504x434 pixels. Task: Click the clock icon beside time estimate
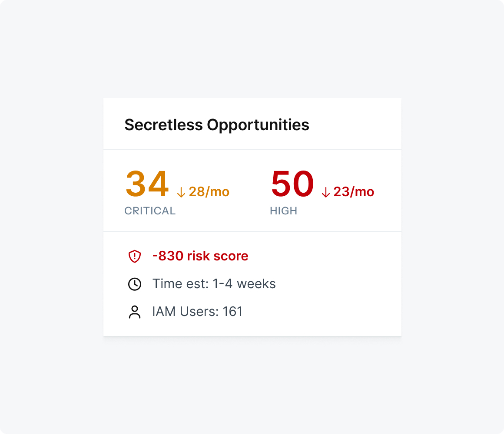pos(135,284)
